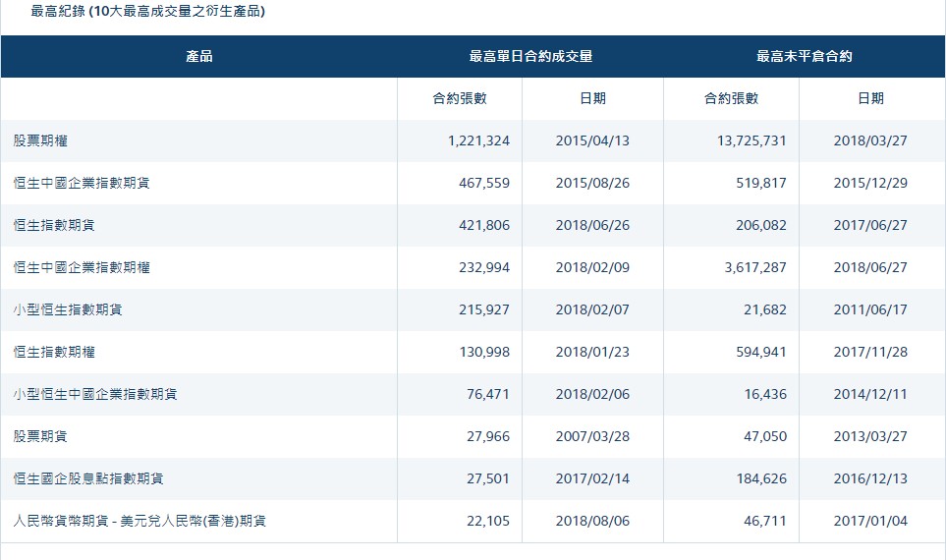Click the 產品 column header
946x560 pixels.
tap(198, 57)
